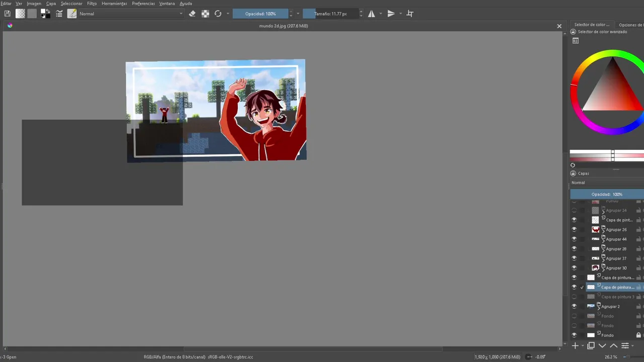This screenshot has width=644, height=362.
Task: Toggle the eraser mode icon
Action: coord(192,14)
